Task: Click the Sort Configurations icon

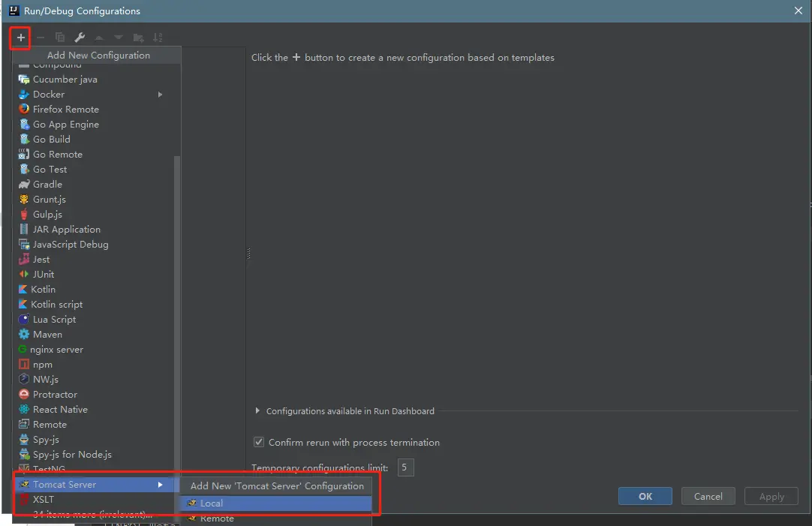Action: pyautogui.click(x=158, y=38)
